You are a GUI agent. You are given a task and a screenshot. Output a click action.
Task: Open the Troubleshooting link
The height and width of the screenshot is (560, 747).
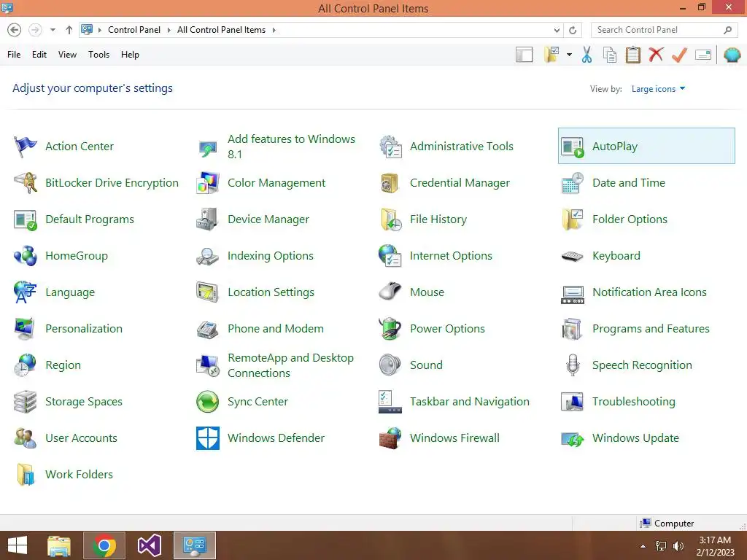634,402
